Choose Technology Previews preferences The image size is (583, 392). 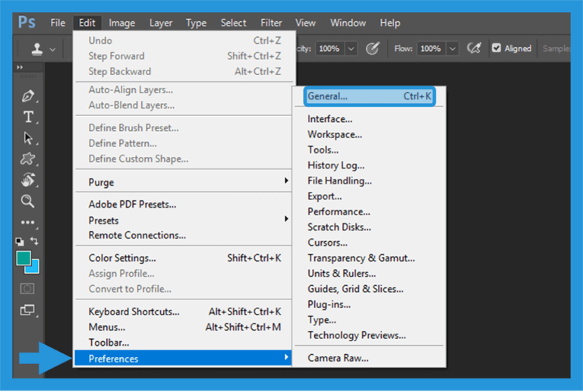click(369, 335)
